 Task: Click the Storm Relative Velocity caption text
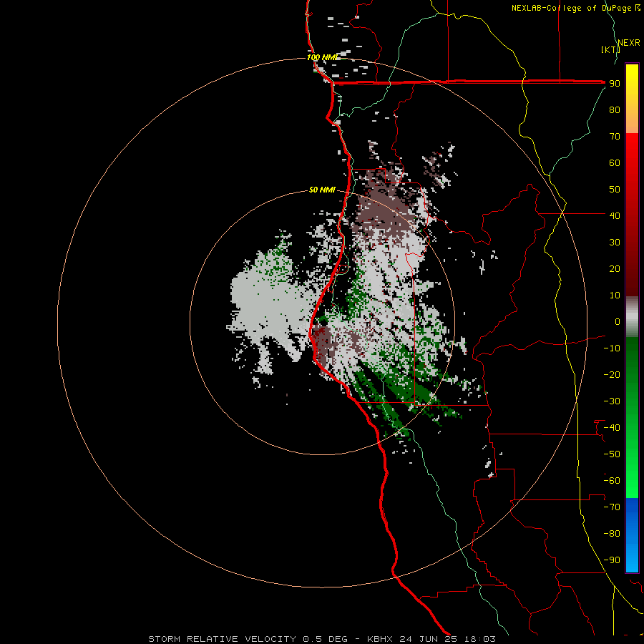[222, 639]
